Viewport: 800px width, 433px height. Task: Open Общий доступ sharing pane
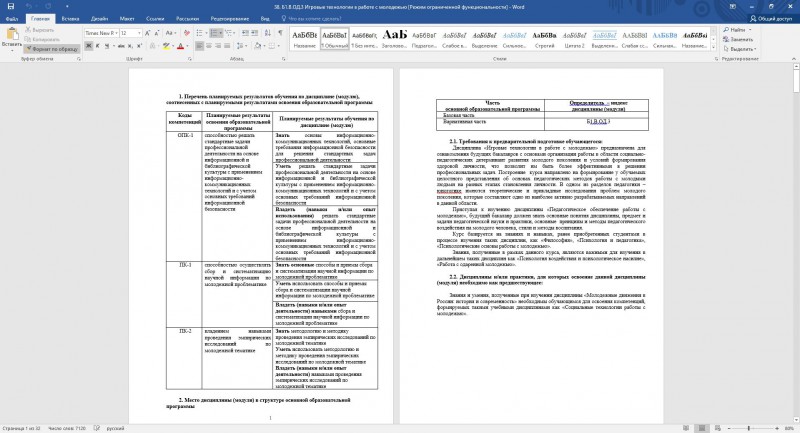point(770,19)
